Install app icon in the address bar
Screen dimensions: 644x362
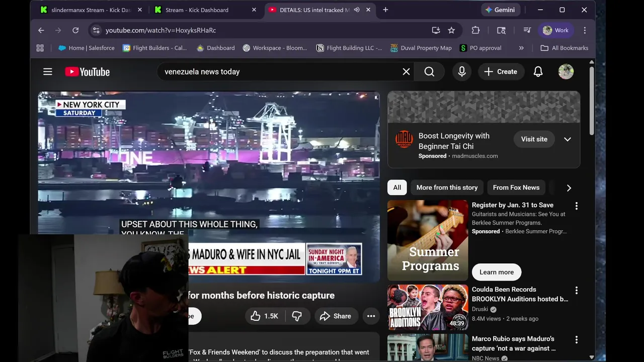click(436, 30)
